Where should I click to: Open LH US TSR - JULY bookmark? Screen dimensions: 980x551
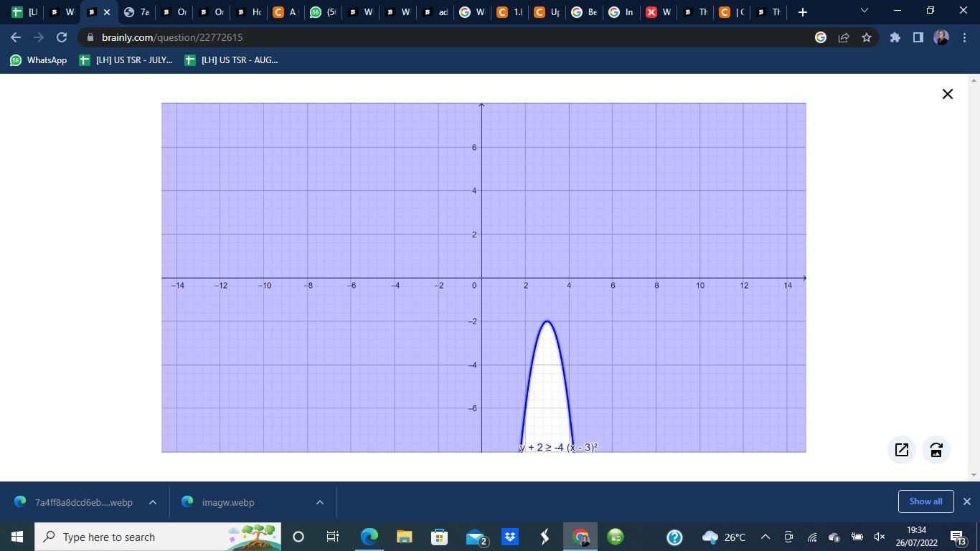pos(127,60)
